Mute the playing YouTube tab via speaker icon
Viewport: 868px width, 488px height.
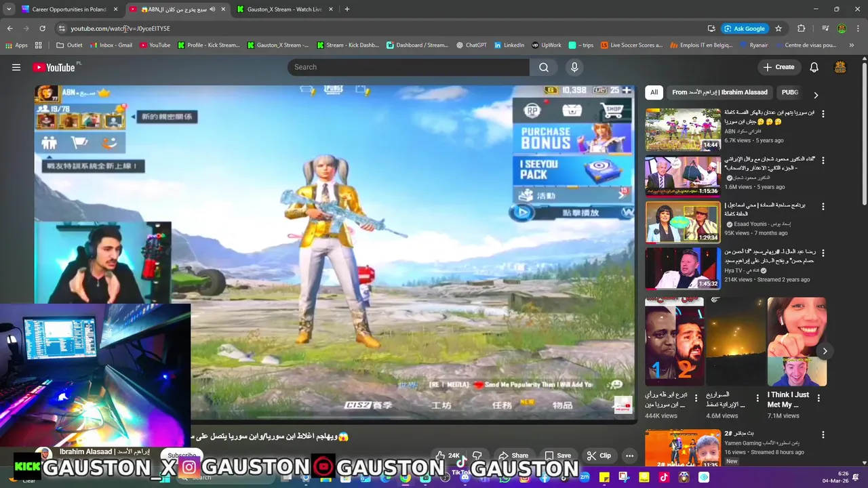pos(212,9)
